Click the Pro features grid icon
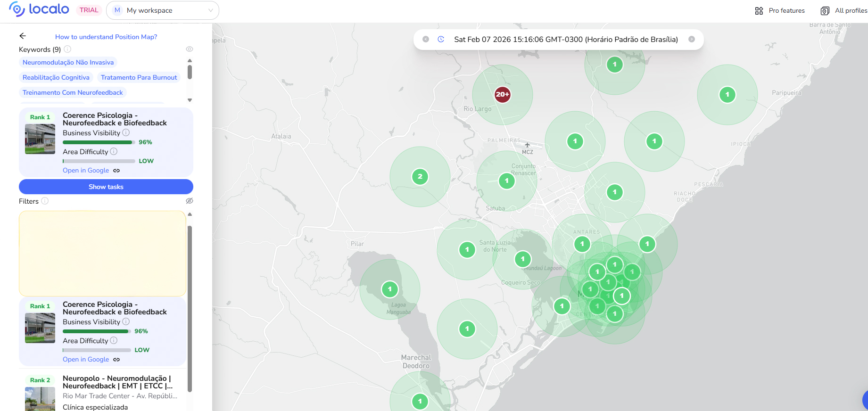 [x=759, y=11]
